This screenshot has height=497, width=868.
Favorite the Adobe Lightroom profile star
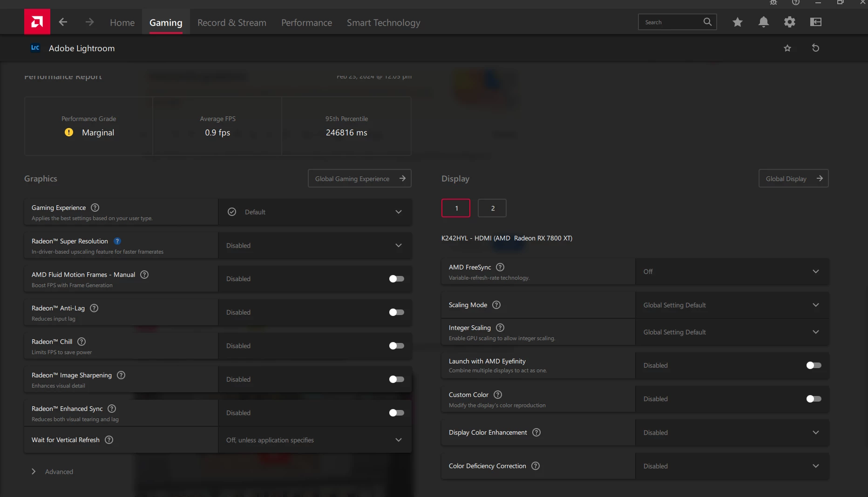(787, 48)
